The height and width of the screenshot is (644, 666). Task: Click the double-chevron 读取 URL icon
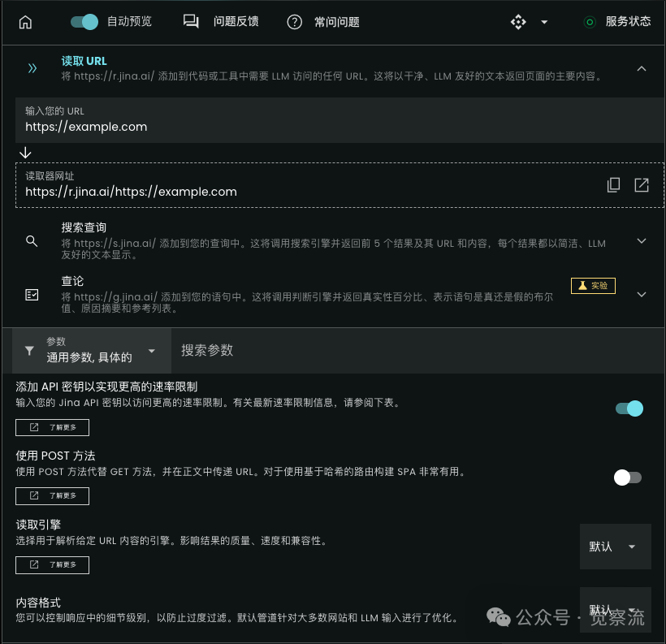pos(32,68)
